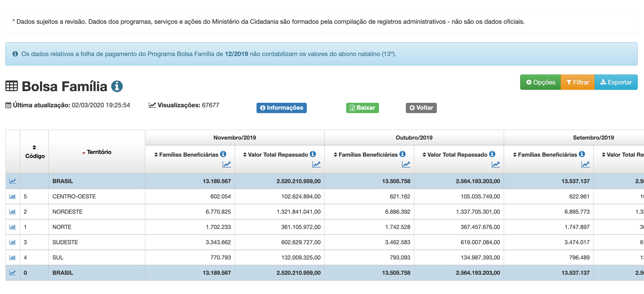Click value 6.770.825 in NORDESTE row
Image resolution: width=644 pixels, height=294 pixels.
point(218,211)
